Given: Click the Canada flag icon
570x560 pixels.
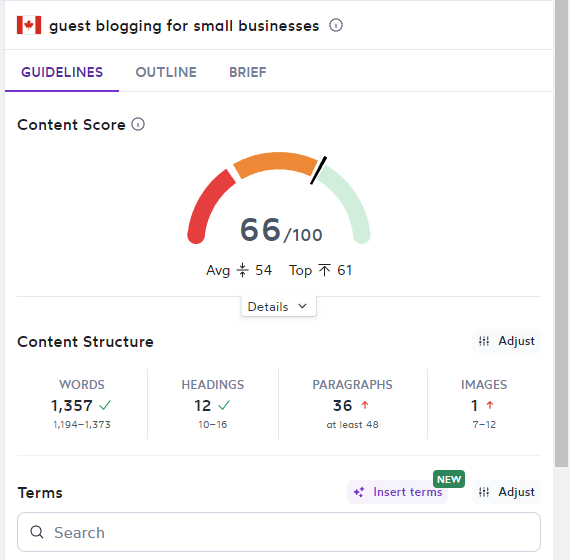Looking at the screenshot, I should pos(29,25).
